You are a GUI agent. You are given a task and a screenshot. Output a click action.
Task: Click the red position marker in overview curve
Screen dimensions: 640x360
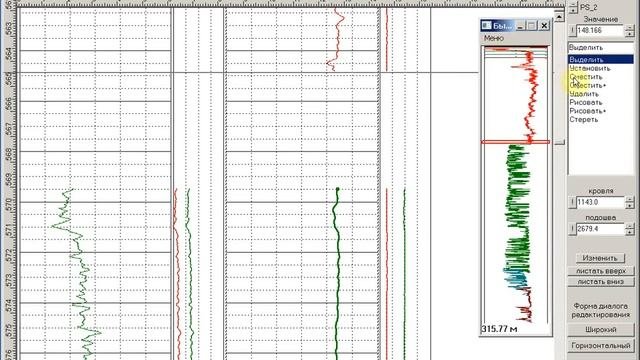coord(515,142)
